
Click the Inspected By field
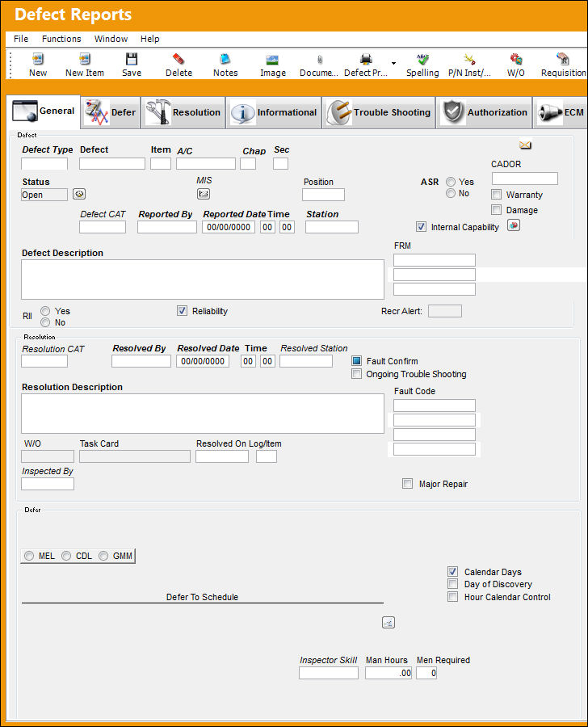(x=48, y=484)
